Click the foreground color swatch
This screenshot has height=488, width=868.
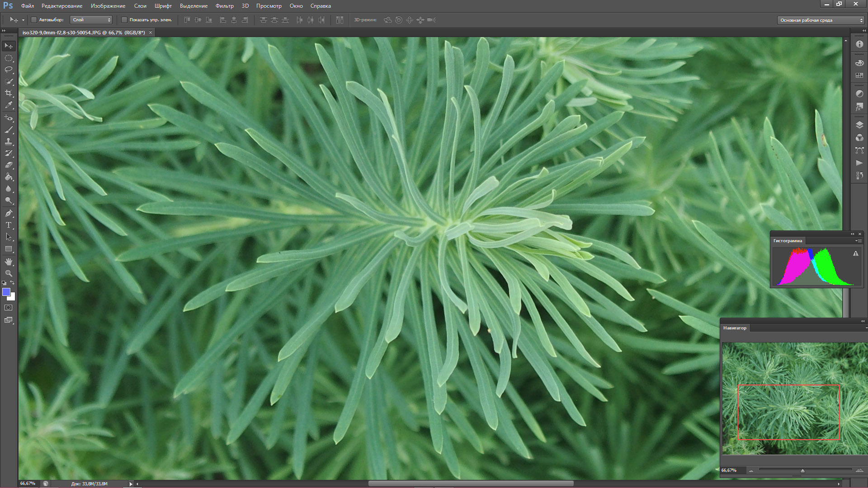[6, 292]
